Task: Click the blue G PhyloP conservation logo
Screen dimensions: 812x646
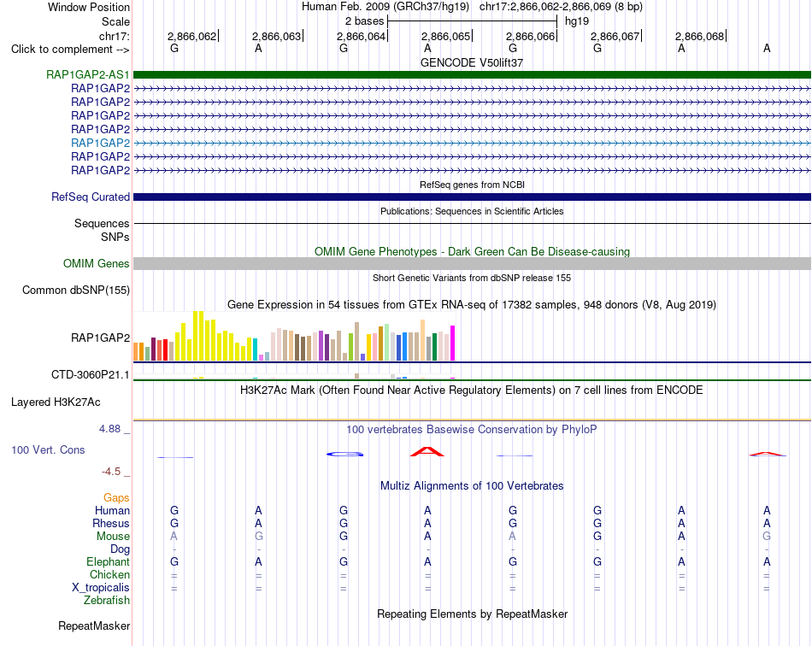Action: 345,454
